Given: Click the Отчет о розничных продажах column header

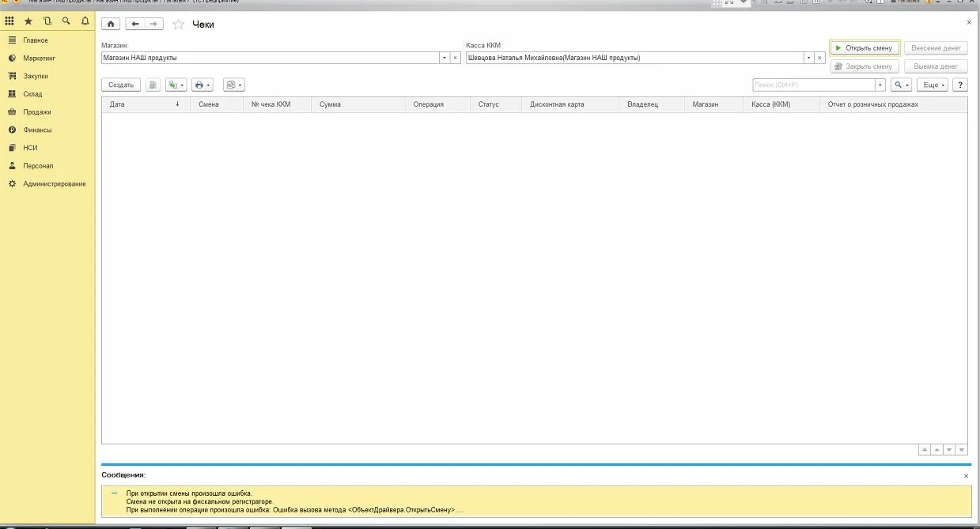Looking at the screenshot, I should point(894,104).
